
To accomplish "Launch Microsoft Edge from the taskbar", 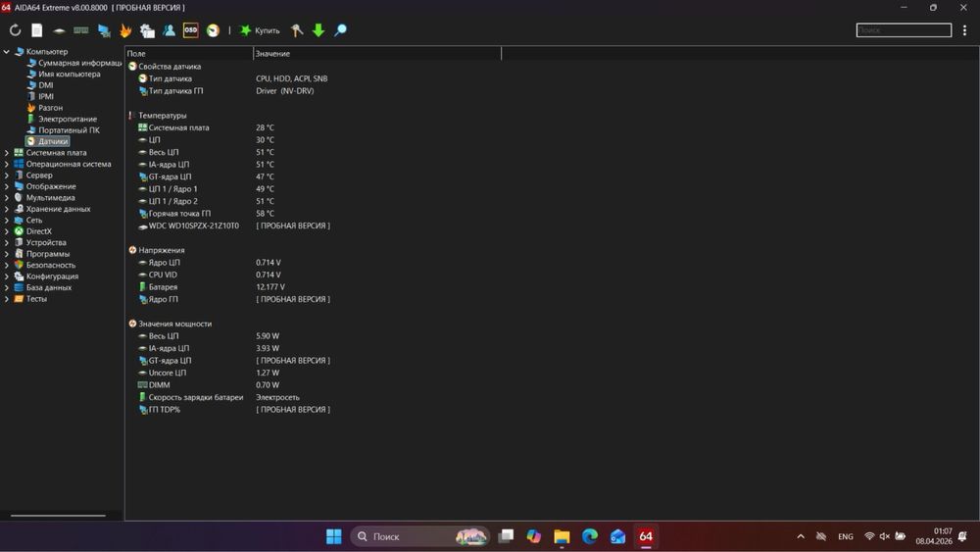I will [589, 536].
